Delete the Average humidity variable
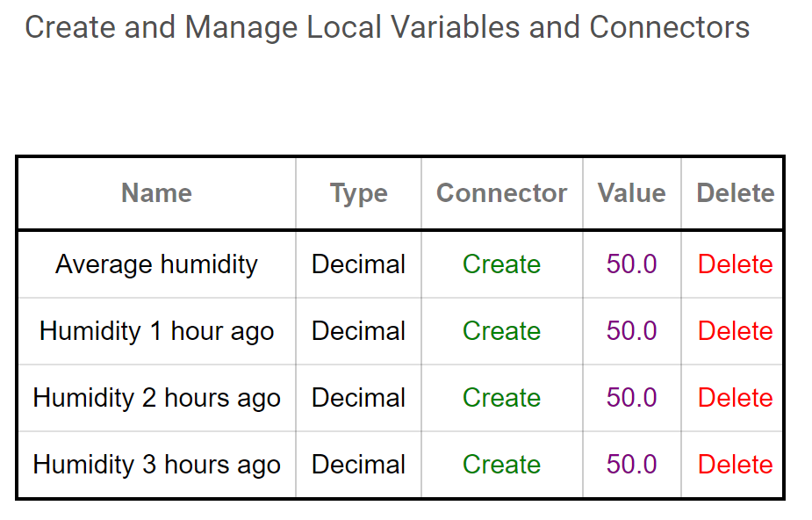812x520 pixels. pos(735,264)
